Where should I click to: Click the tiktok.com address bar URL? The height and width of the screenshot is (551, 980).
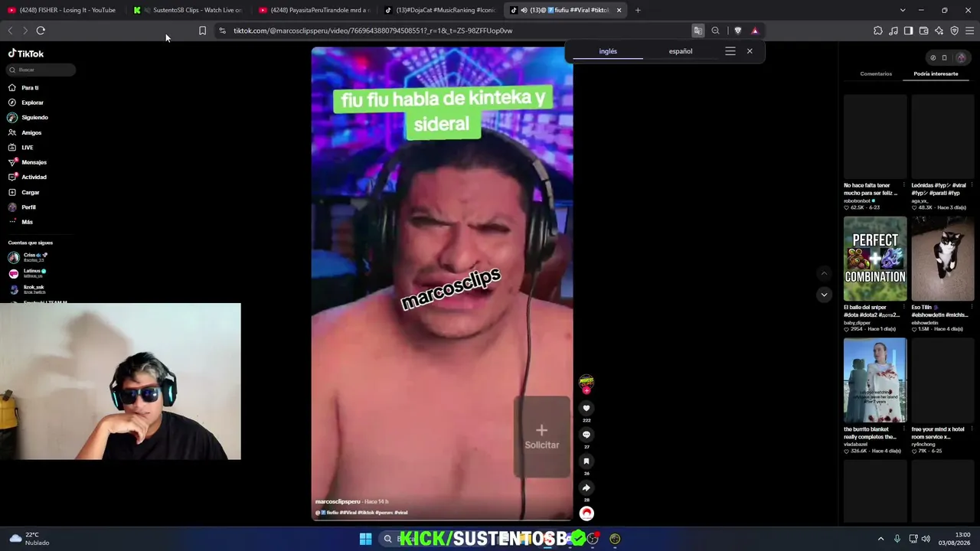[373, 31]
